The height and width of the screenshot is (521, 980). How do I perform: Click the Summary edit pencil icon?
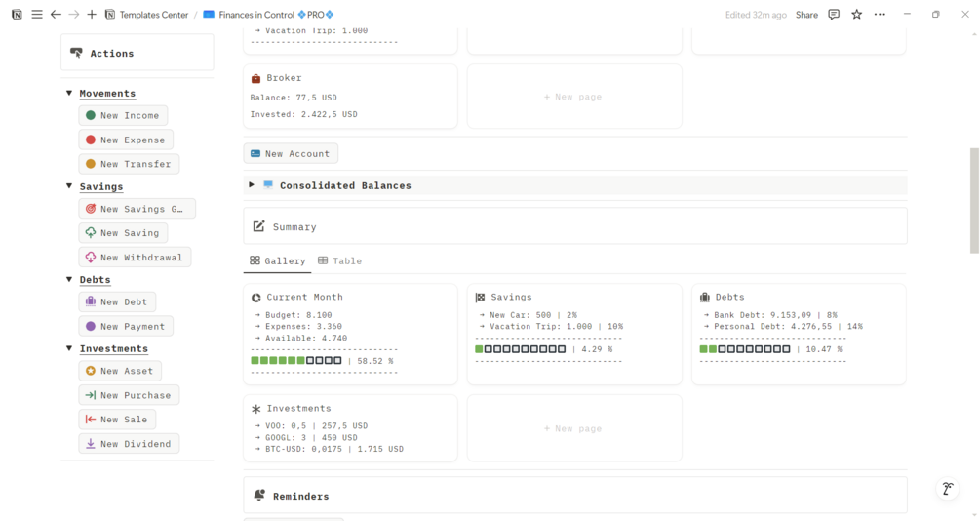[258, 226]
